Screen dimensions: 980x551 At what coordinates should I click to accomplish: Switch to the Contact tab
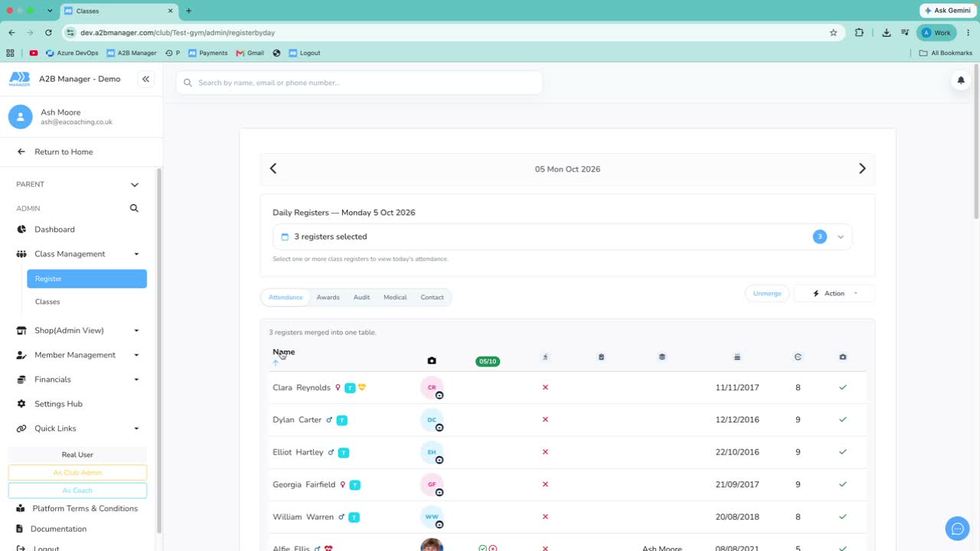pyautogui.click(x=432, y=297)
